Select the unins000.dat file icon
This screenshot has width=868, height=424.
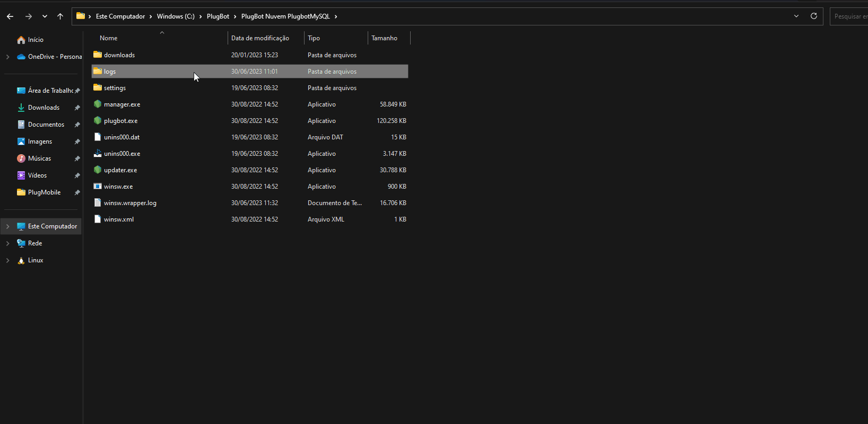point(98,137)
